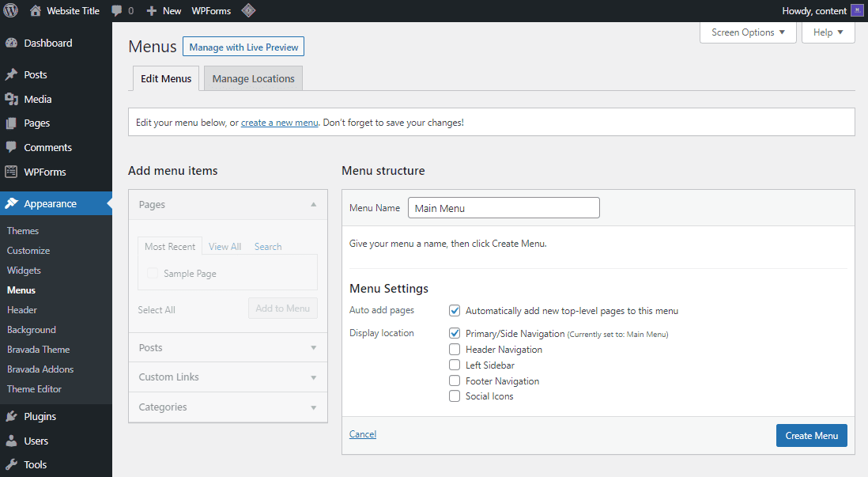The width and height of the screenshot is (868, 477).
Task: Click inside the Menu Name field
Action: 503,207
